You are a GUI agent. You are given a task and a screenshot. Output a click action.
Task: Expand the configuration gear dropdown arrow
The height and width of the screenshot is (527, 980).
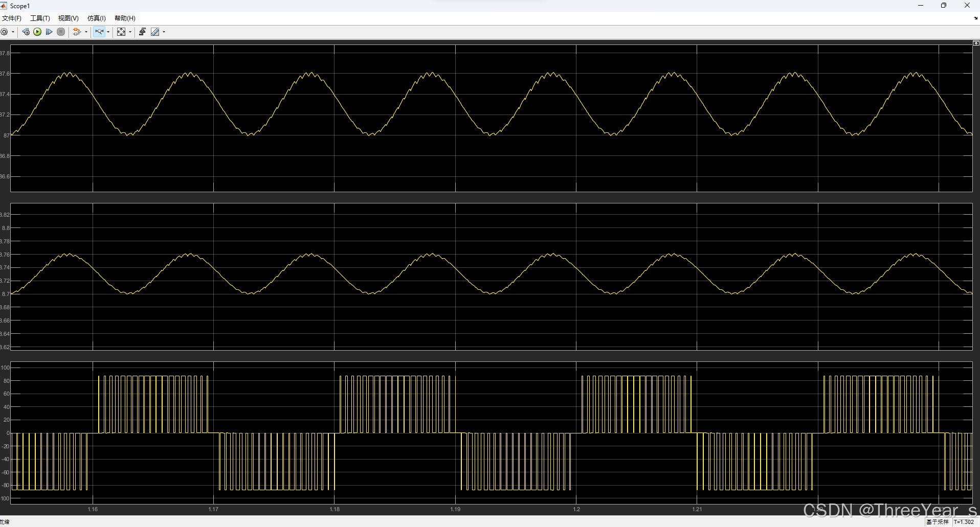(x=13, y=32)
